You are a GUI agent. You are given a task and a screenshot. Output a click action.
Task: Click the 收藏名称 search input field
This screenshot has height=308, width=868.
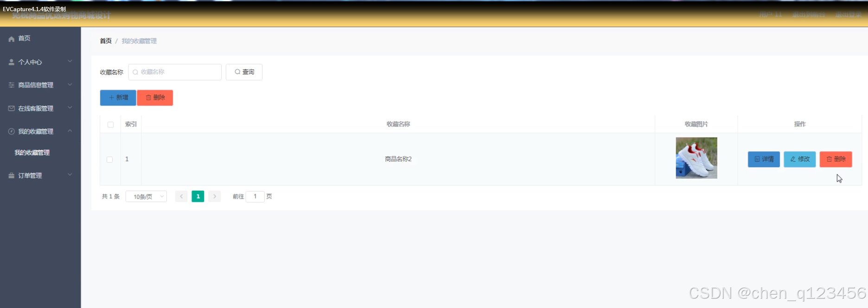click(175, 72)
